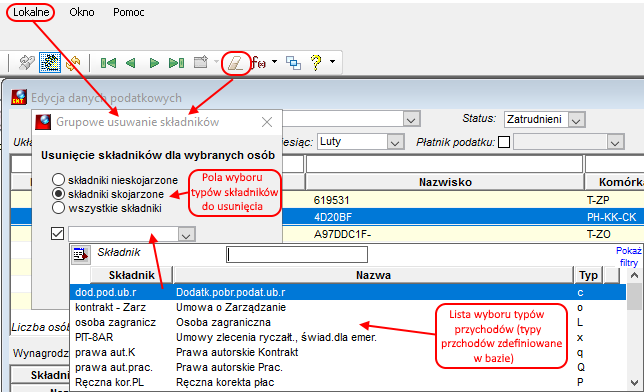Select wszystkie składniki radio button
Image resolution: width=644 pixels, height=392 pixels.
tap(58, 208)
